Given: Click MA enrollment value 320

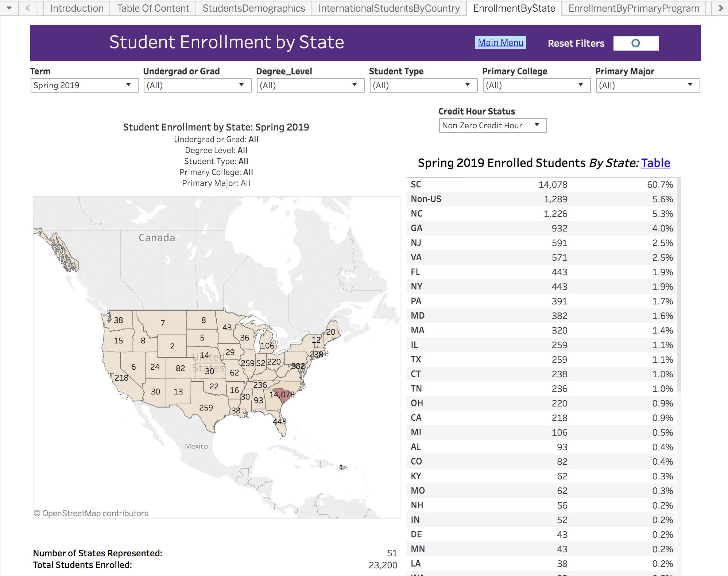Looking at the screenshot, I should tap(559, 330).
